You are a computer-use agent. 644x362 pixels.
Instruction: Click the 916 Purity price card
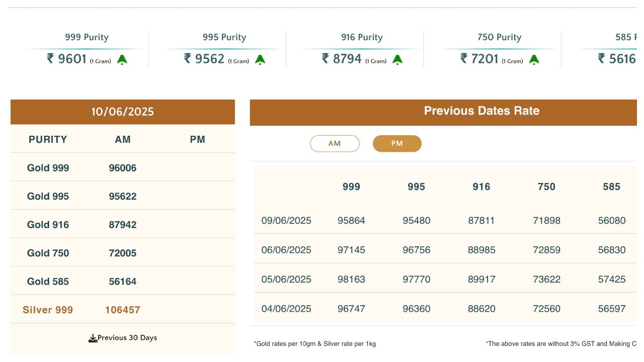tap(361, 49)
